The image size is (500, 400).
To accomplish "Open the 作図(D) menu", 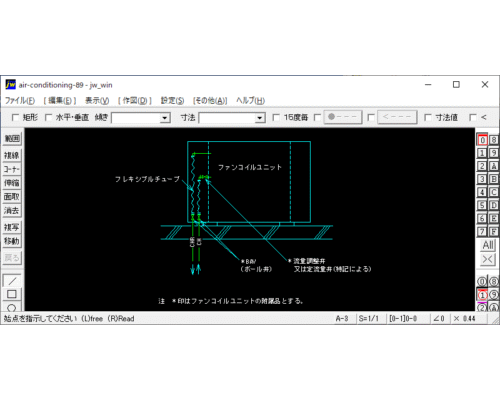I will pos(135,100).
